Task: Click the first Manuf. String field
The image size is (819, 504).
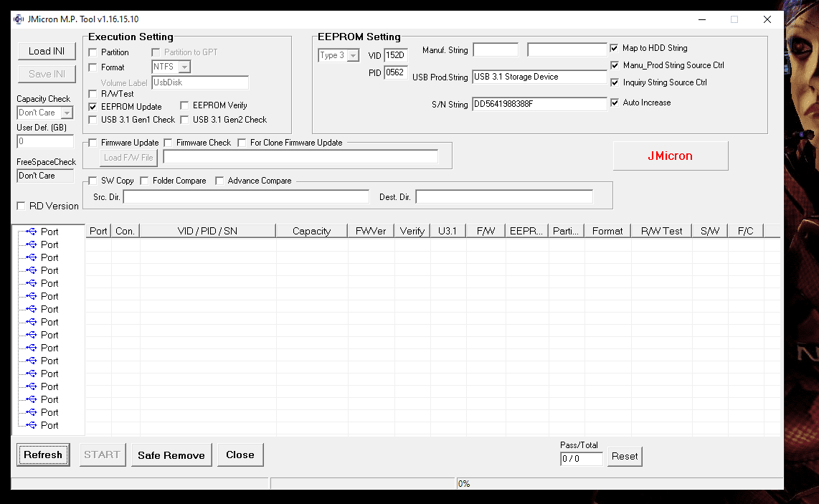Action: [x=495, y=50]
